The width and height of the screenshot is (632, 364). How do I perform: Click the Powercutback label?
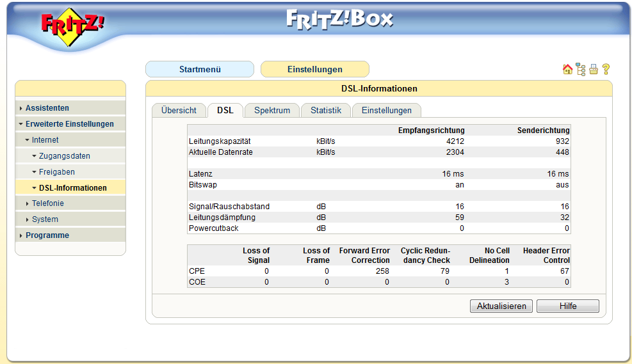[x=214, y=228]
